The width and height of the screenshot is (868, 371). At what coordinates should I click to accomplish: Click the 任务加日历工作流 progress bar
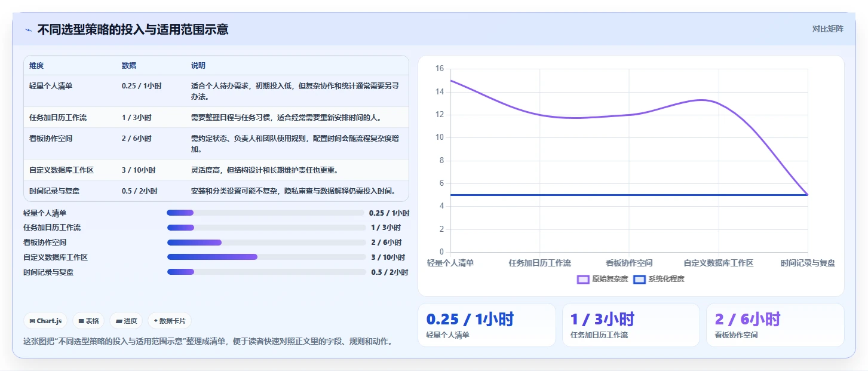point(266,228)
